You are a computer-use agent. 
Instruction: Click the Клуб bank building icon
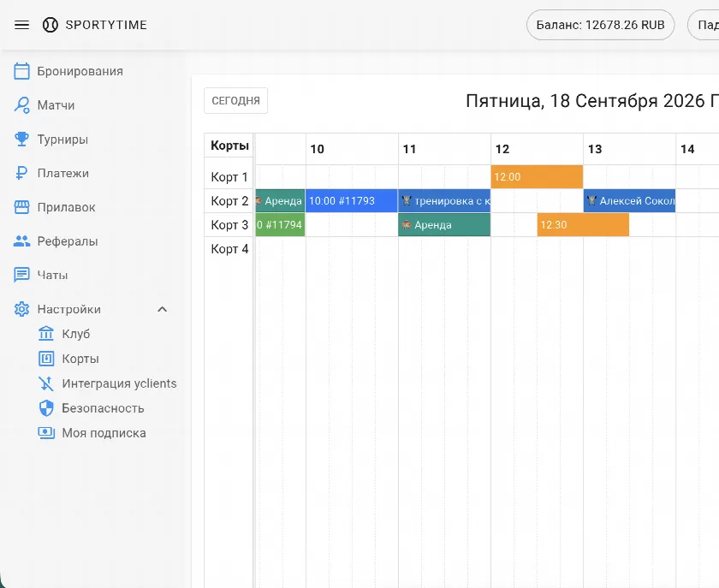[46, 334]
